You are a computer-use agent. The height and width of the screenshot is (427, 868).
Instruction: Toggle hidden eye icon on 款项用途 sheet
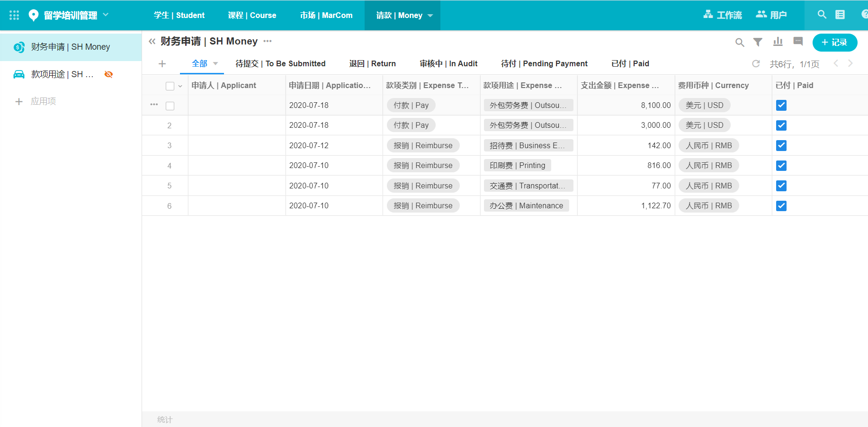108,74
